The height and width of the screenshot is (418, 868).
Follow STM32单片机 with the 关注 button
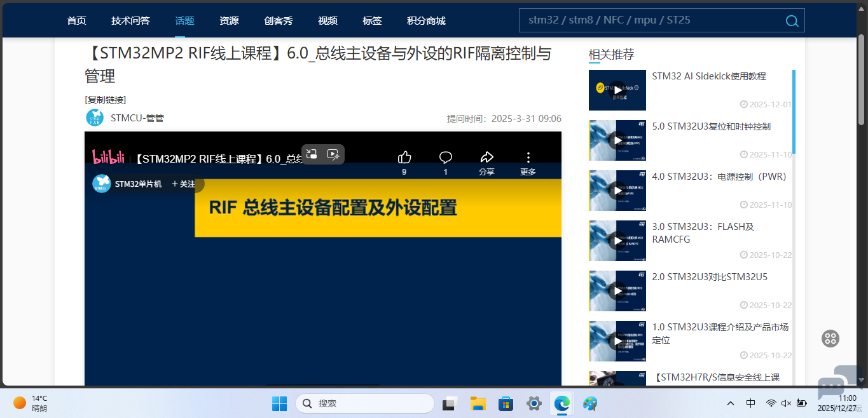pyautogui.click(x=184, y=184)
